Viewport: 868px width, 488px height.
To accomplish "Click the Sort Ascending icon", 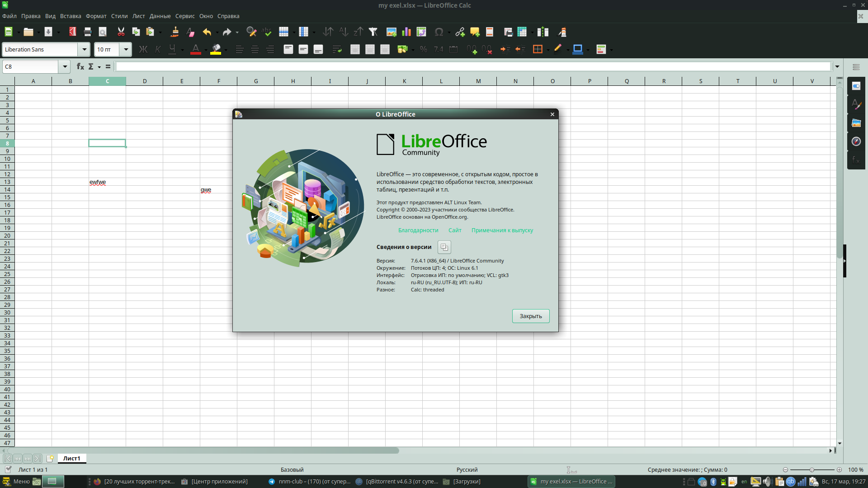I will pos(344,32).
